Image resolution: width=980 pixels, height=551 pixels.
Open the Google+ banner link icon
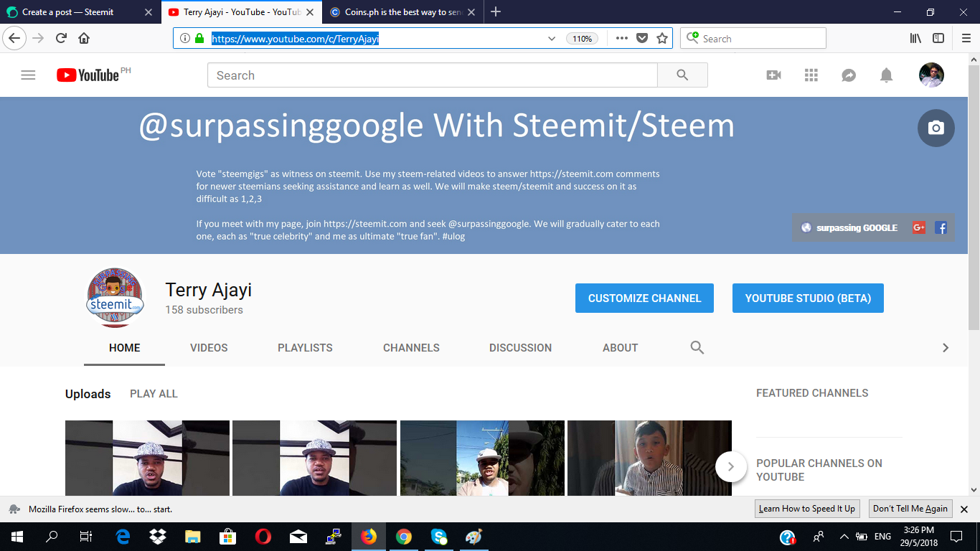[918, 227]
